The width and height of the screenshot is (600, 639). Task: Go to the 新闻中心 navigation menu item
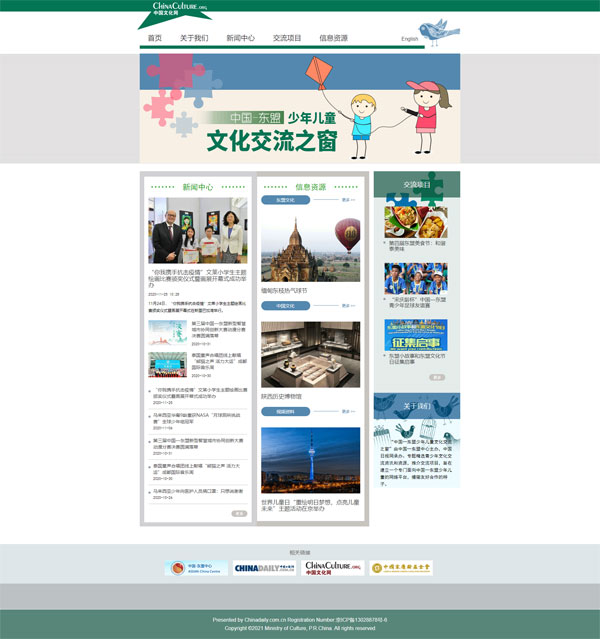pos(240,38)
